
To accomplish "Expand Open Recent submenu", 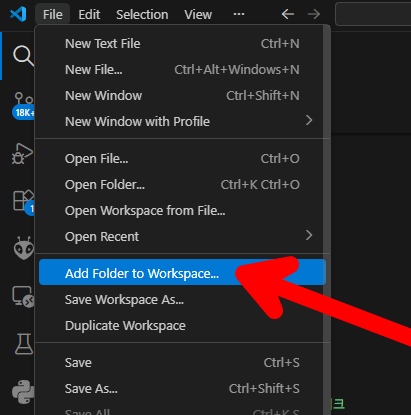I will point(182,237).
